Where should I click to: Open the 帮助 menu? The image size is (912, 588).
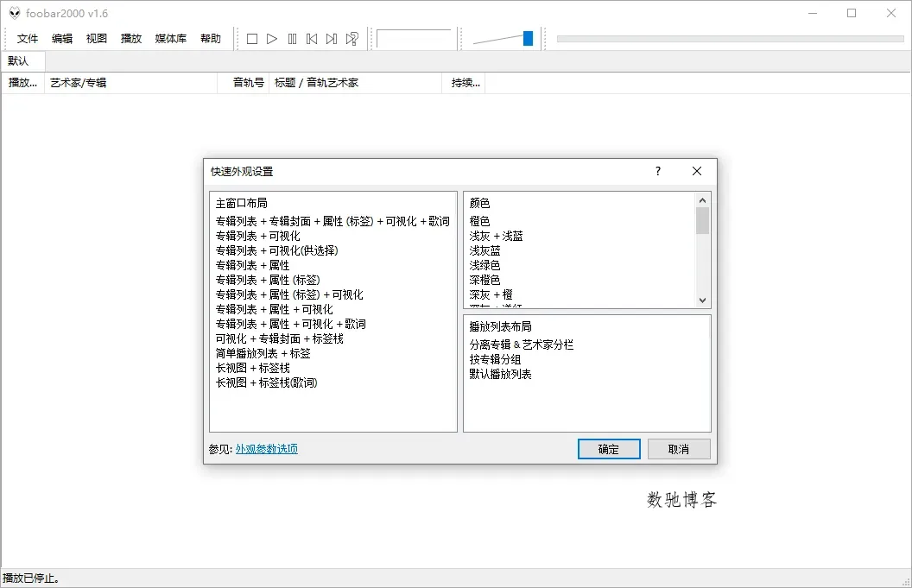tap(211, 38)
